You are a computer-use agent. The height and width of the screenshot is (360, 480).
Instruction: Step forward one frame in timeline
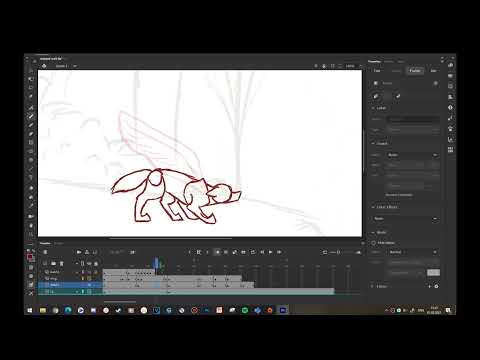[279, 252]
